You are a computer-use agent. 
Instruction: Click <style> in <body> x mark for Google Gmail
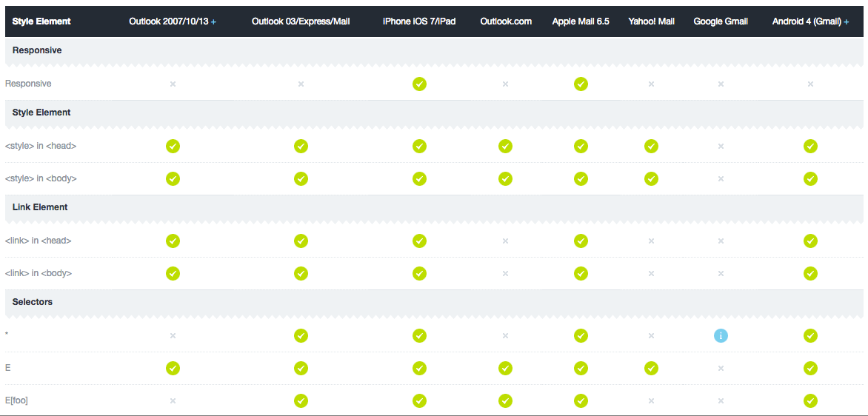click(x=721, y=178)
